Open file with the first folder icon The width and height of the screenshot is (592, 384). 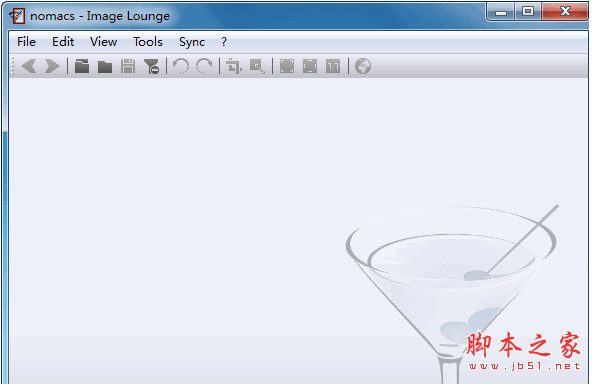pyautogui.click(x=82, y=66)
